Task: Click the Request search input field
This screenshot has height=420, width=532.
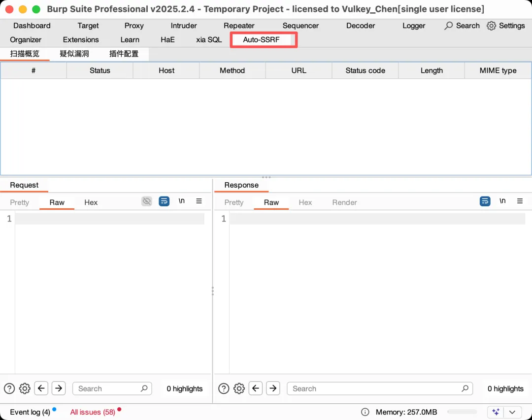Action: (x=112, y=388)
